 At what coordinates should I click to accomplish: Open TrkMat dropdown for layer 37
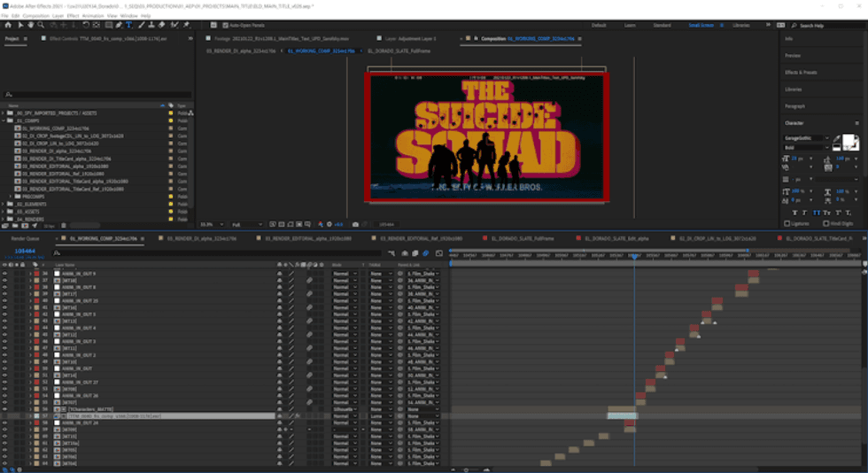380,280
